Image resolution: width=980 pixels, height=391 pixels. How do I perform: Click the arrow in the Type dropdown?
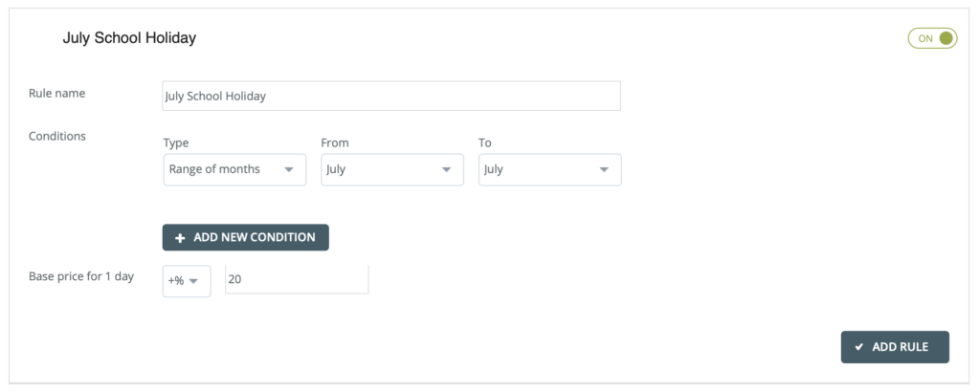(x=288, y=170)
